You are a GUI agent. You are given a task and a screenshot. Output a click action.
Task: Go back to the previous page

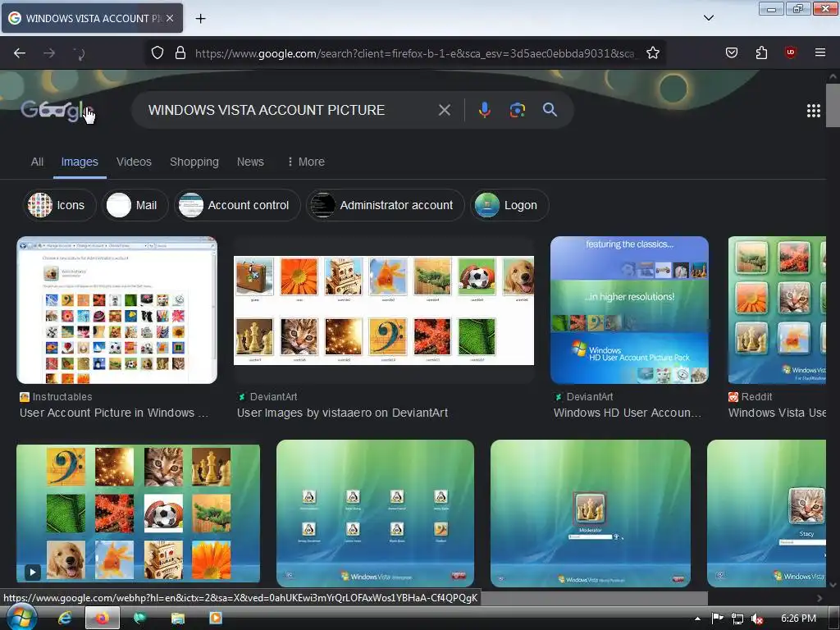(x=20, y=53)
